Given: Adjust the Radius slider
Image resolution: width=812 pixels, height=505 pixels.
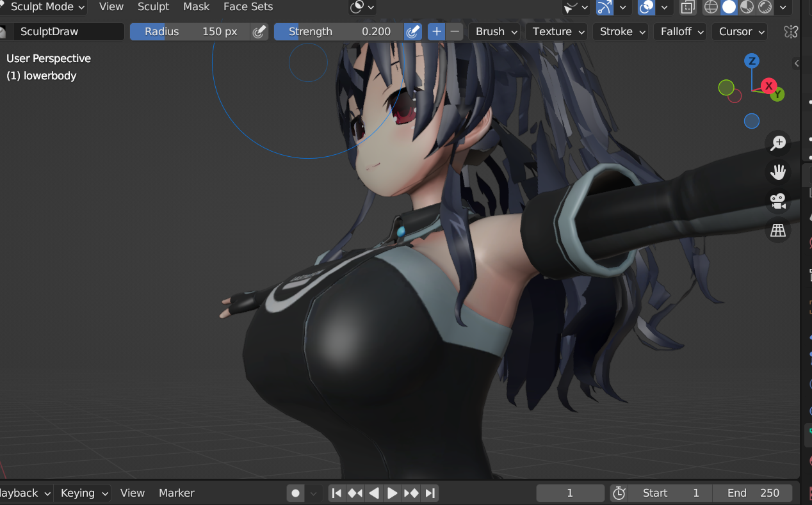Looking at the screenshot, I should pyautogui.click(x=190, y=31).
